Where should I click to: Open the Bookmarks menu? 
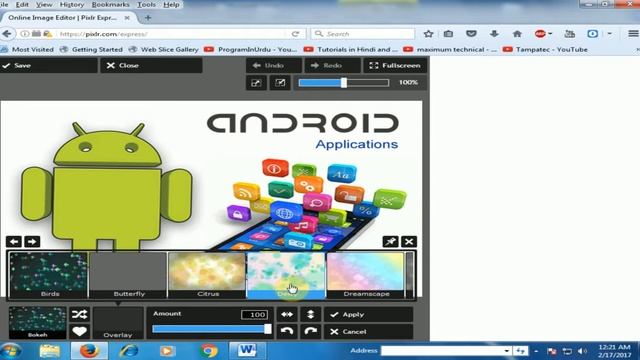(110, 4)
